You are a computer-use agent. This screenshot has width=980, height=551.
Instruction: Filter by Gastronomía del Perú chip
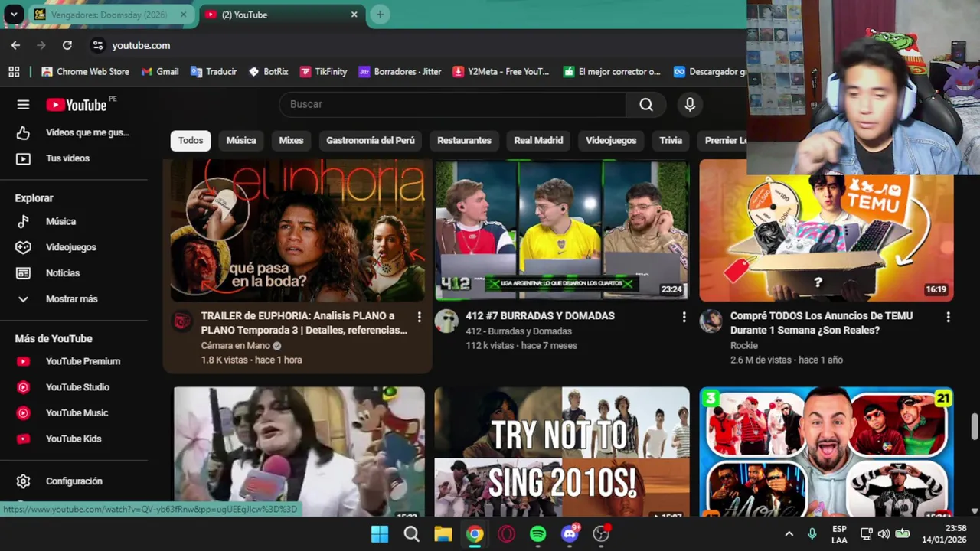(x=371, y=141)
